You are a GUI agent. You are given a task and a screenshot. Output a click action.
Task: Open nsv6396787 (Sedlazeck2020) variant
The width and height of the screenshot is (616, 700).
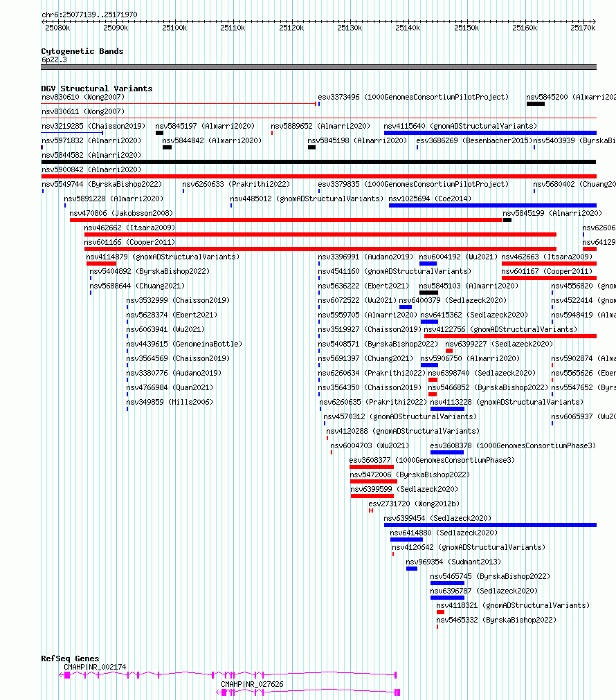(x=484, y=591)
